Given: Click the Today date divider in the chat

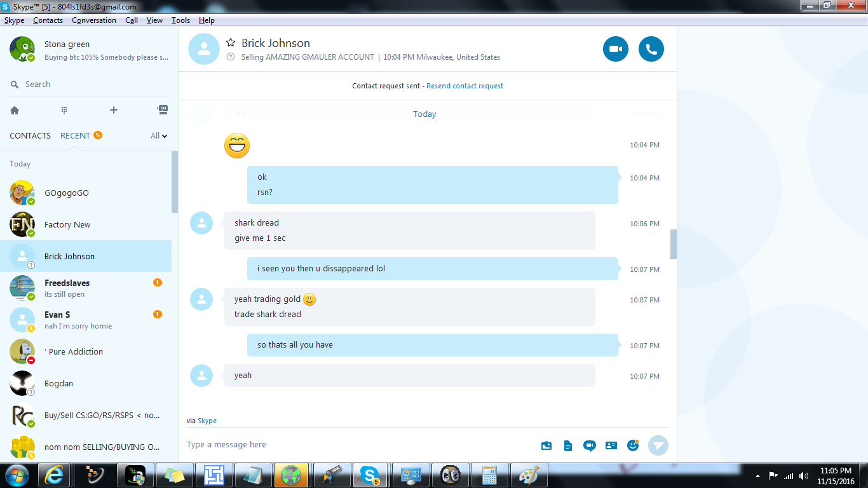Looking at the screenshot, I should tap(424, 114).
